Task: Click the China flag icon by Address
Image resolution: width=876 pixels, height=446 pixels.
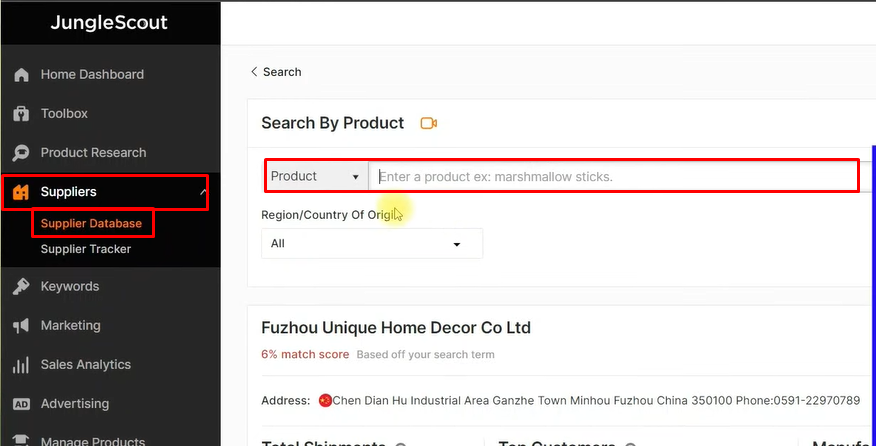Action: [x=325, y=400]
